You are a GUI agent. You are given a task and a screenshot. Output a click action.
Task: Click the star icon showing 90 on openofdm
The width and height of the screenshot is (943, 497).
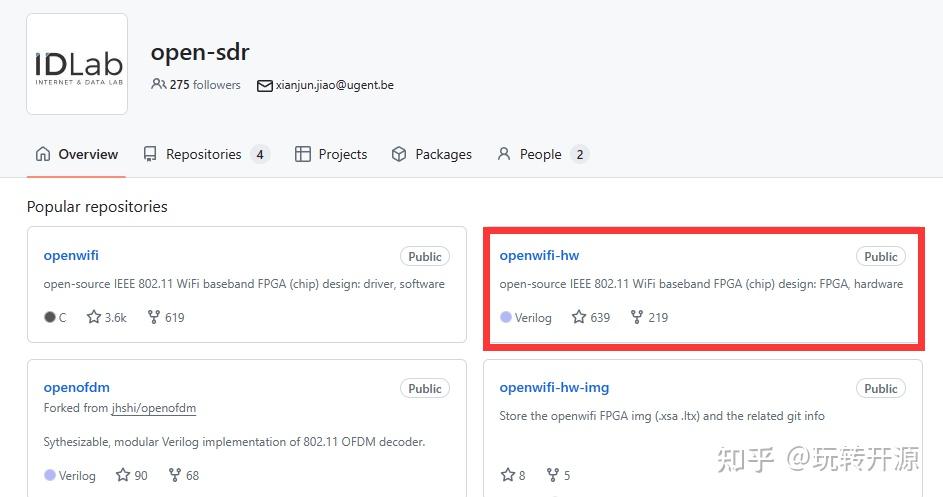[x=123, y=475]
